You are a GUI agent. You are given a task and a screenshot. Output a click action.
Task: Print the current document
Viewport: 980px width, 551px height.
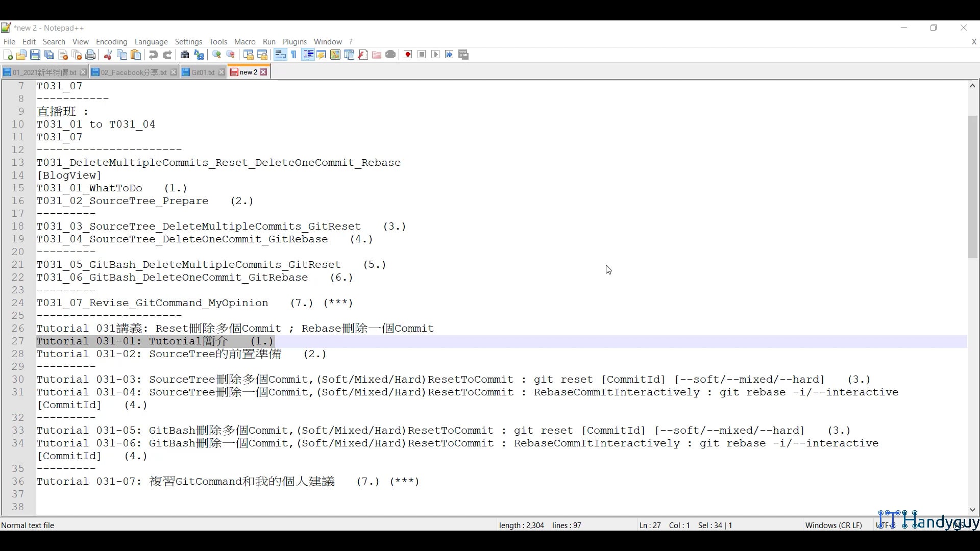click(90, 55)
